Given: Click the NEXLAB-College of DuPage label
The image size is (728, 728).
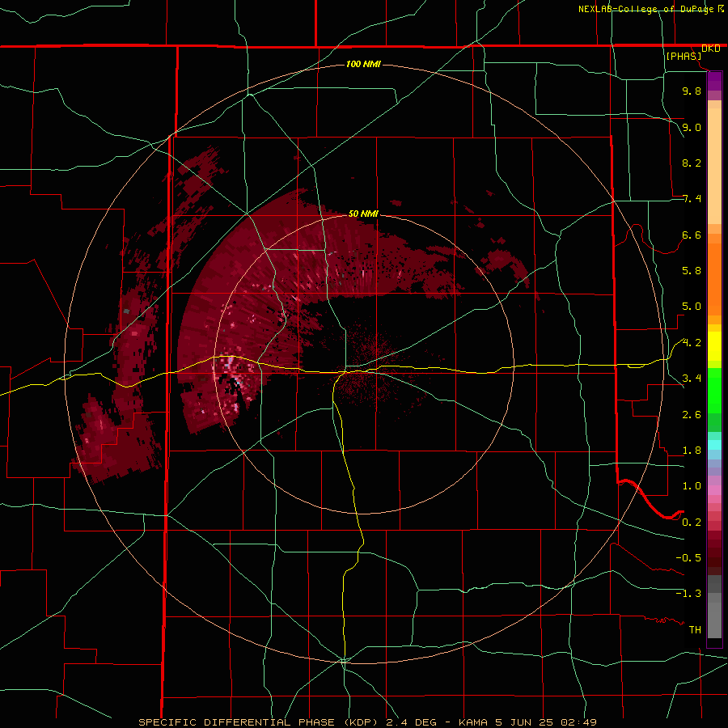Looking at the screenshot, I should point(645,9).
